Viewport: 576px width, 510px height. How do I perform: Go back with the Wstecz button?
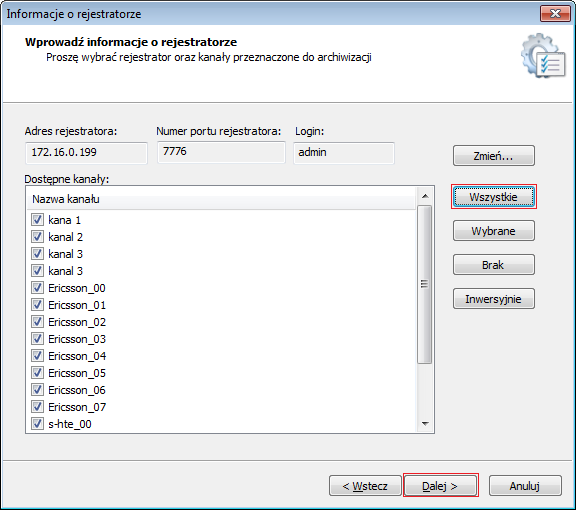point(365,486)
